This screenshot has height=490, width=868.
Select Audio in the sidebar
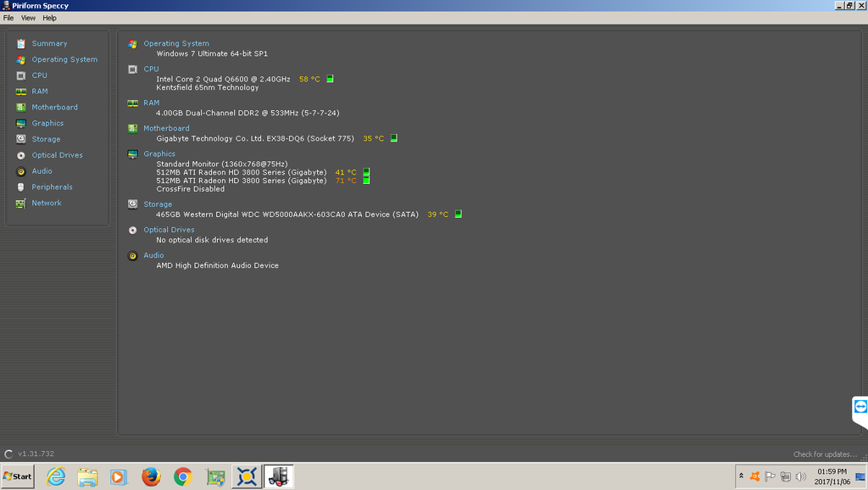[x=42, y=171]
